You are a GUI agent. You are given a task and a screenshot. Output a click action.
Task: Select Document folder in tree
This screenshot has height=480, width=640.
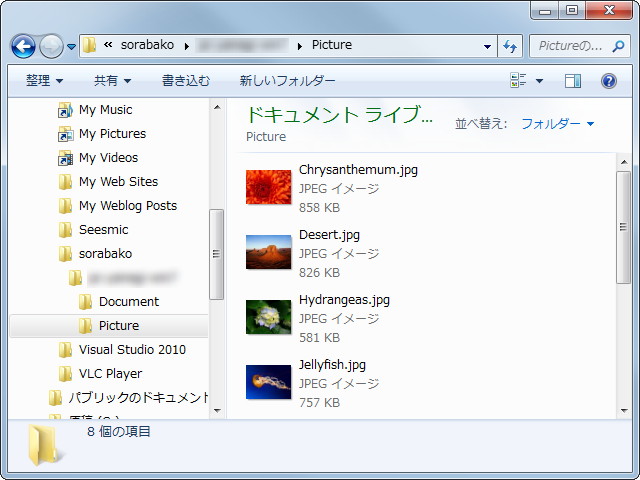coord(129,302)
